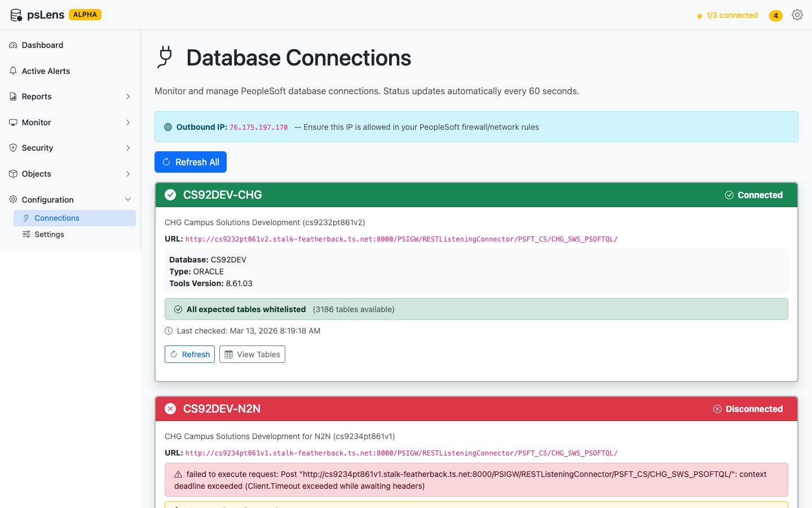
Task: Click the psLens database logo icon
Action: pos(16,15)
